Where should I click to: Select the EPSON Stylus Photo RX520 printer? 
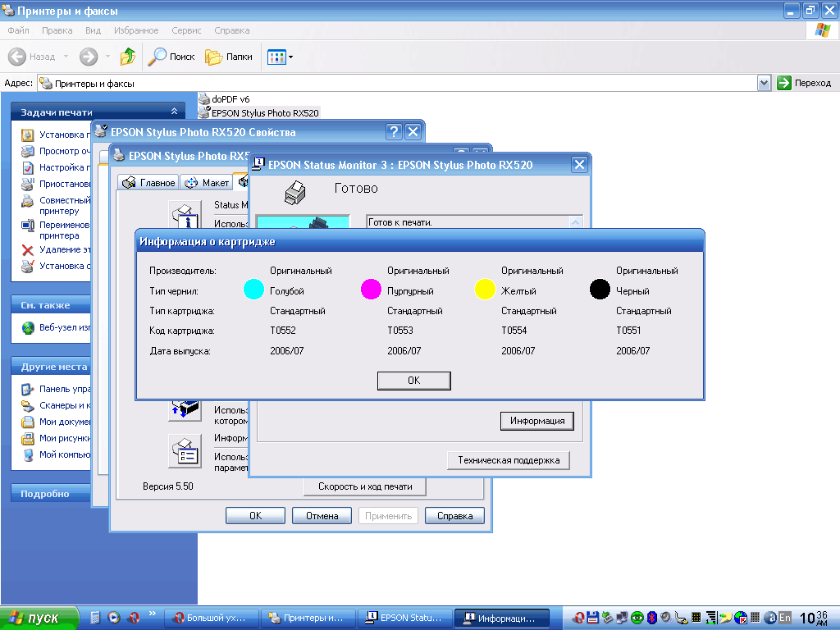tap(258, 113)
